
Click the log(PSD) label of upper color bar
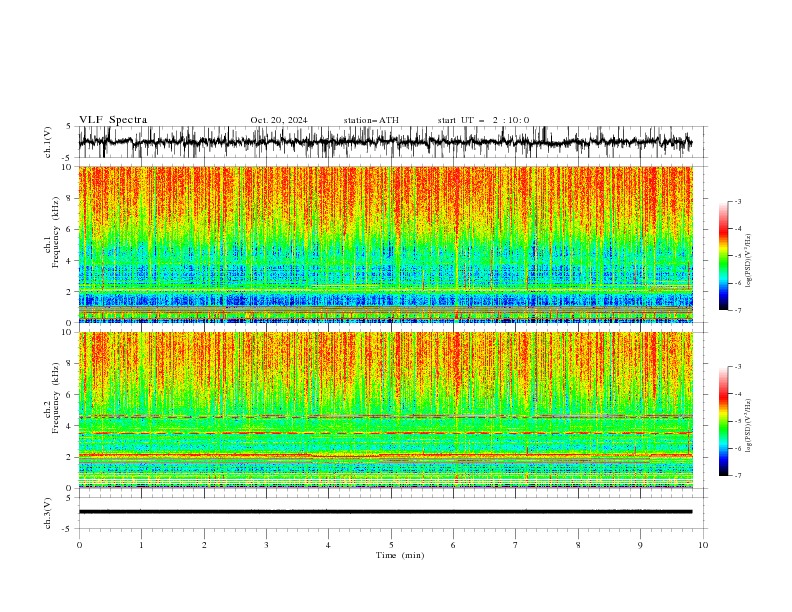pyautogui.click(x=749, y=261)
